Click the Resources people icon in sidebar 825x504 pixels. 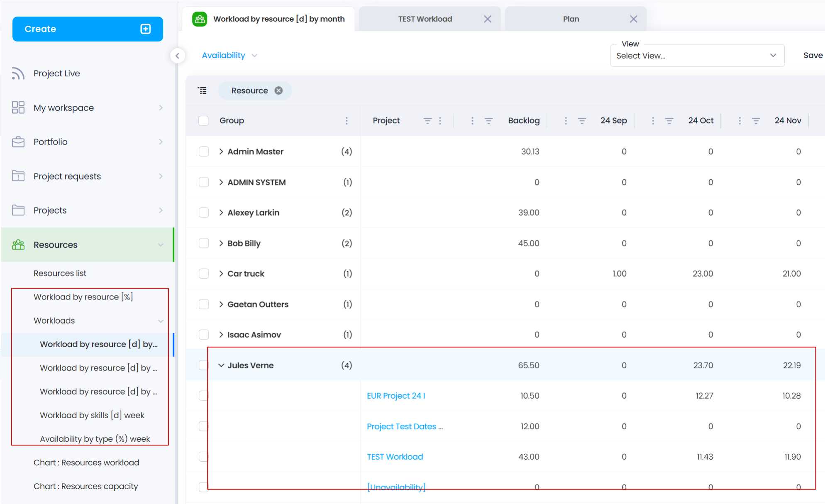pyautogui.click(x=18, y=245)
